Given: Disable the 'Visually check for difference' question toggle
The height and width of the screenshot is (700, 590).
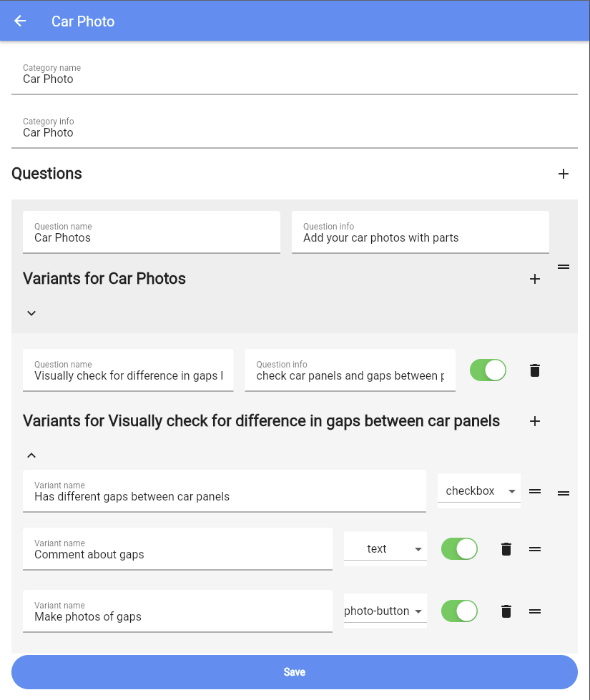Looking at the screenshot, I should [488, 370].
